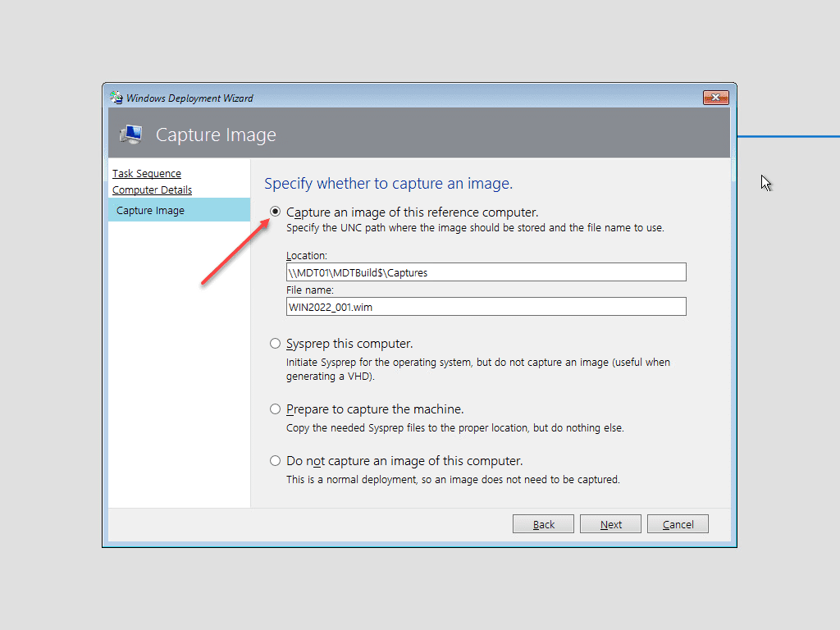This screenshot has height=630, width=840.
Task: Click inside the Location input field
Action: pyautogui.click(x=486, y=272)
